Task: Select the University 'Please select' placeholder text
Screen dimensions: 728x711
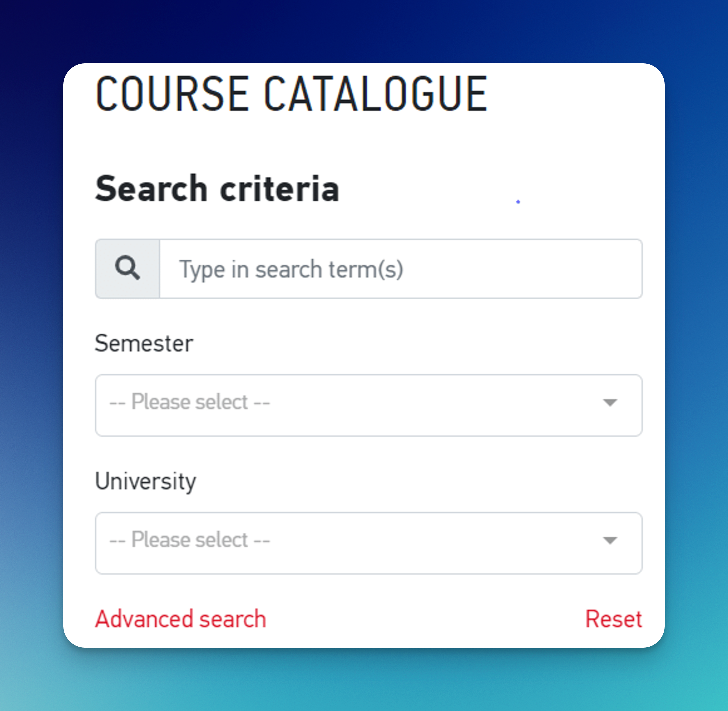Action: (190, 540)
